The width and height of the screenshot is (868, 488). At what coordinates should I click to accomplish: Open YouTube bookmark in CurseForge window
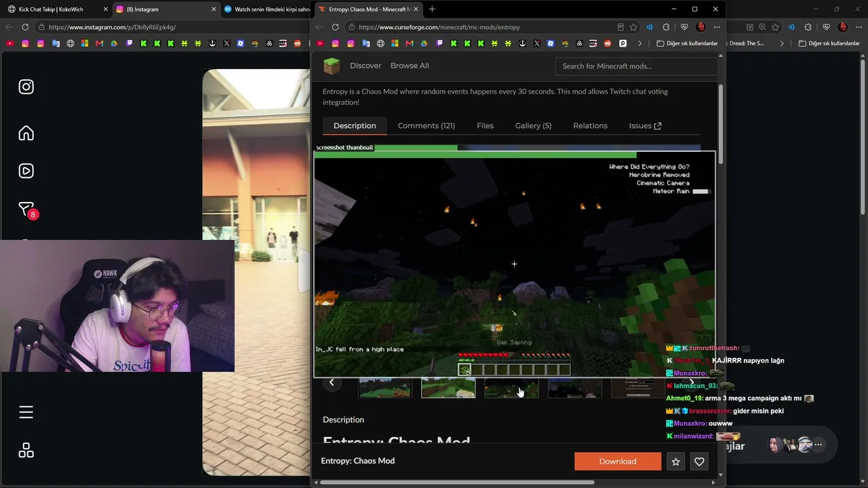pos(319,43)
